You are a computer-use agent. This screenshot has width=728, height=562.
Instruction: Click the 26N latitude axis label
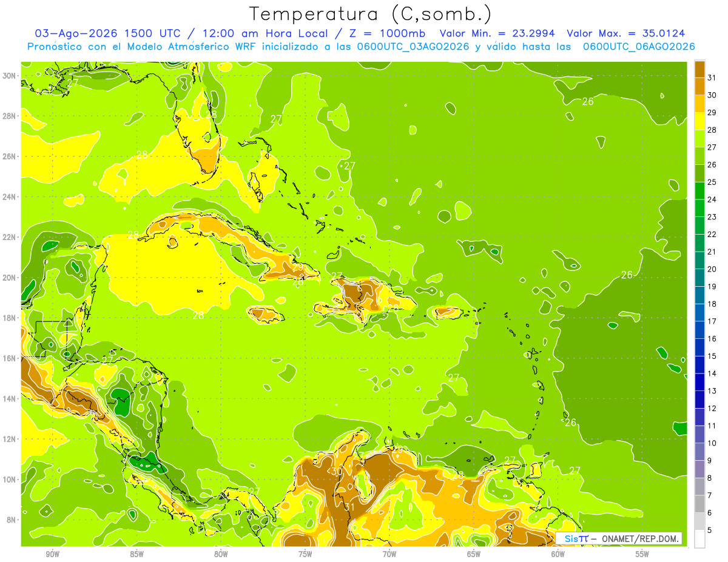click(9, 156)
